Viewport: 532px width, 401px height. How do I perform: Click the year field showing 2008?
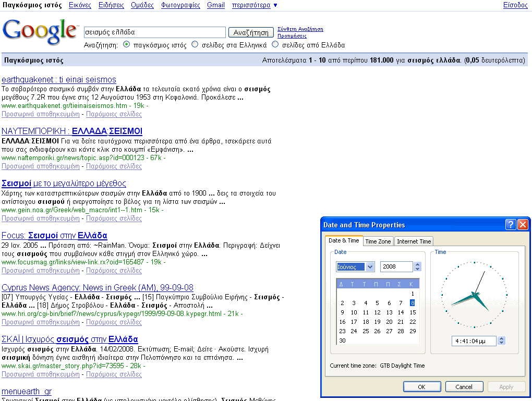(x=396, y=266)
